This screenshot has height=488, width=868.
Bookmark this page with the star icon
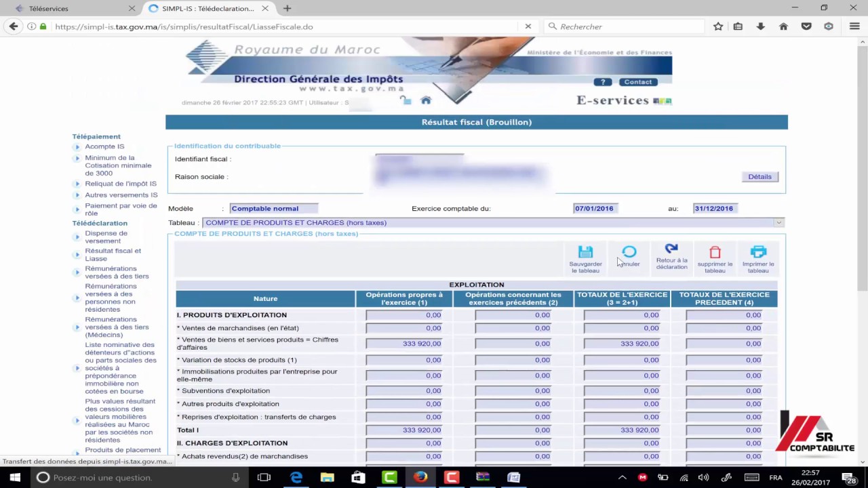pos(718,26)
